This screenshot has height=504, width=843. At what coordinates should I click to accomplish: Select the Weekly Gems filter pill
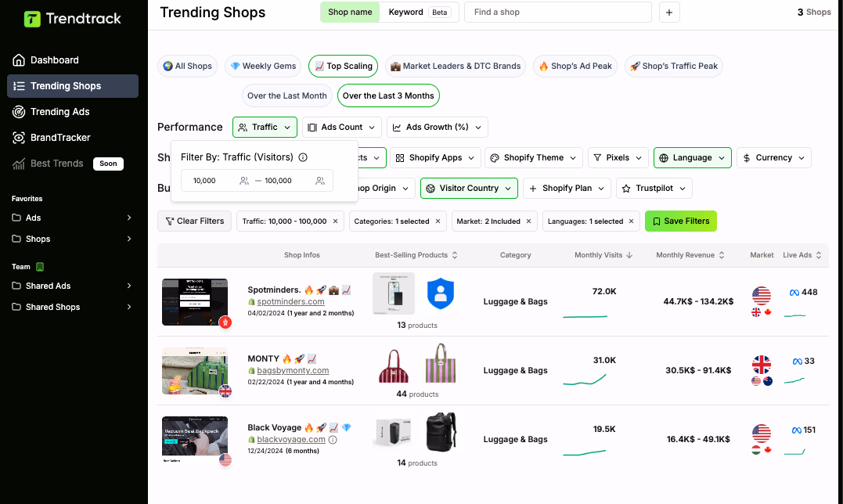click(263, 66)
